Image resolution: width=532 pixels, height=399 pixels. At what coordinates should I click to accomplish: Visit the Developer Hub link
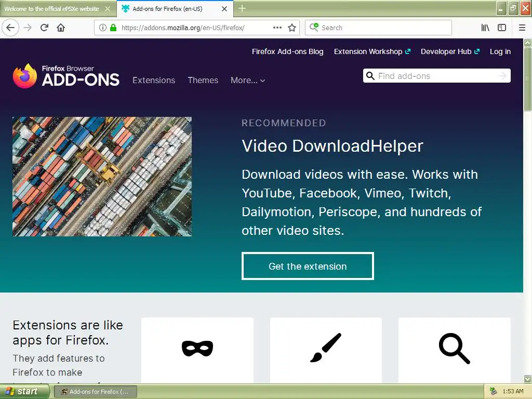[x=450, y=51]
